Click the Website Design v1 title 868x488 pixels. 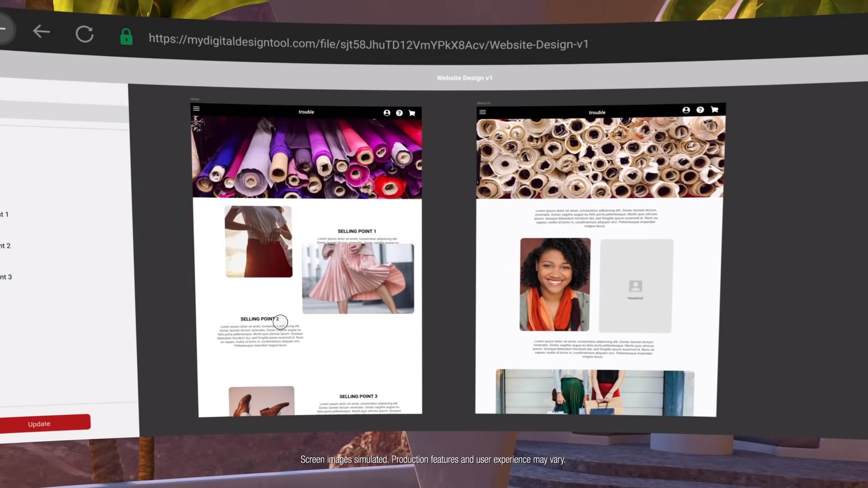[464, 78]
